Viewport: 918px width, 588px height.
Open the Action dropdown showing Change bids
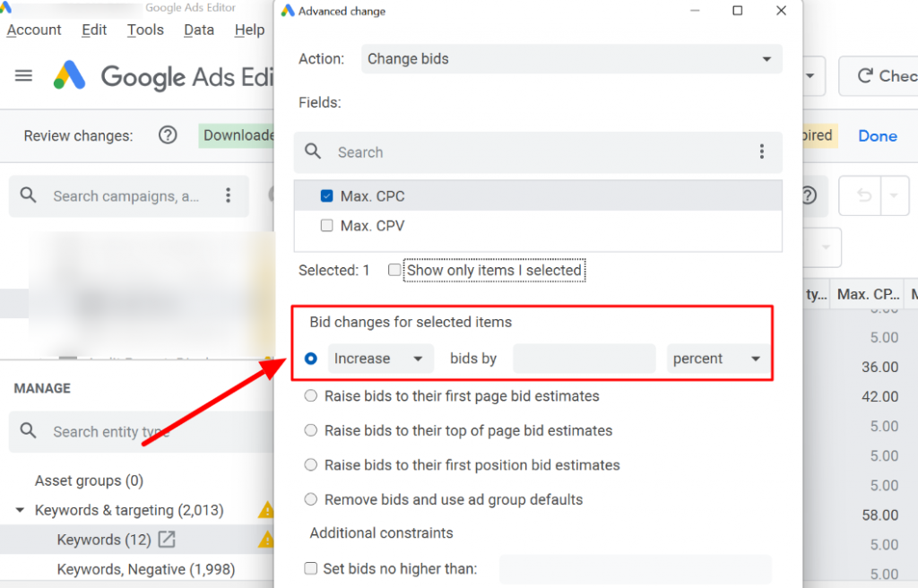point(571,59)
